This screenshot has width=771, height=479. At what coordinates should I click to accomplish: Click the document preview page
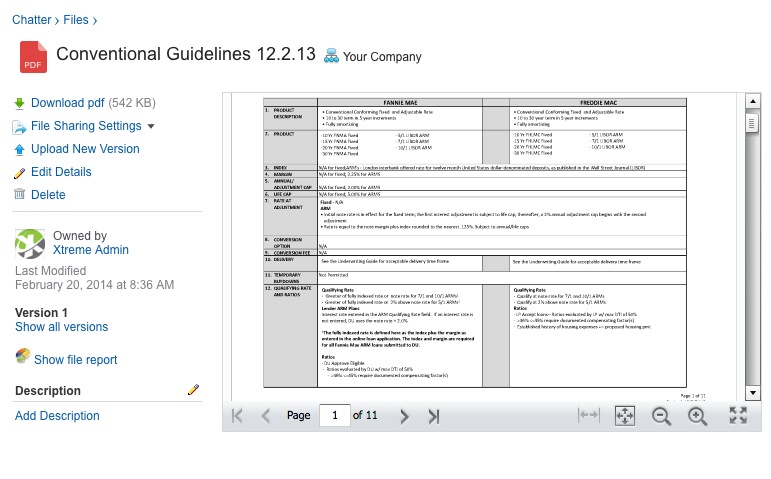click(484, 247)
